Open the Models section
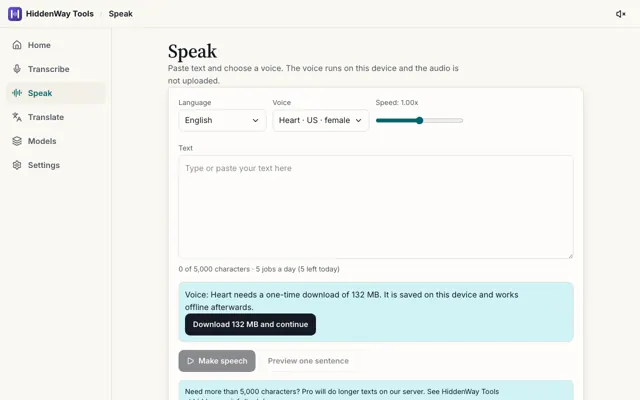The image size is (640, 400). [x=56, y=141]
